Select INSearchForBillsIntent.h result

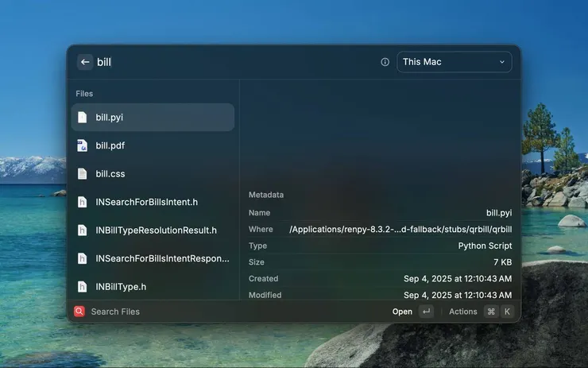153,202
